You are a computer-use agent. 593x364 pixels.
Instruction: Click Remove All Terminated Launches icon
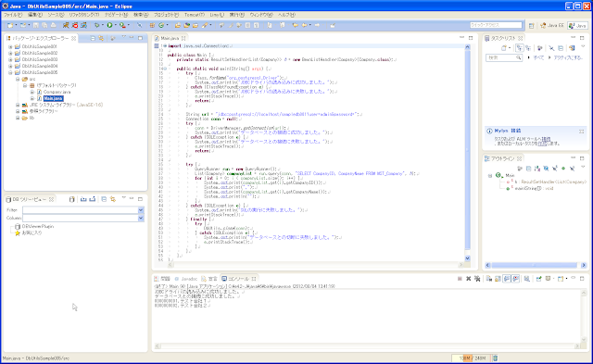click(477, 279)
